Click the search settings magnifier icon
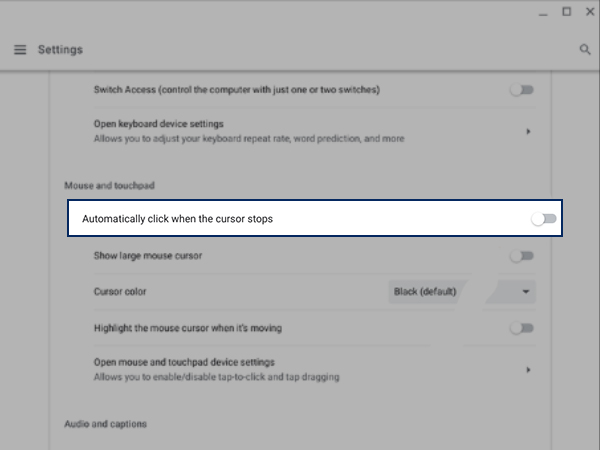The width and height of the screenshot is (600, 450). 585,49
